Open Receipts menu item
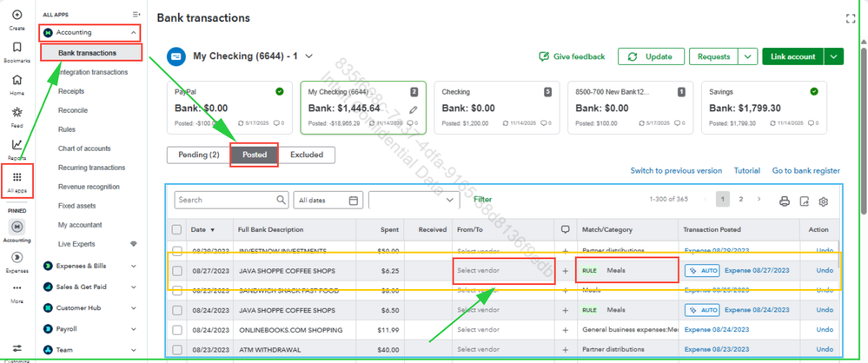Screen dimensions: 868x363 tap(71, 91)
